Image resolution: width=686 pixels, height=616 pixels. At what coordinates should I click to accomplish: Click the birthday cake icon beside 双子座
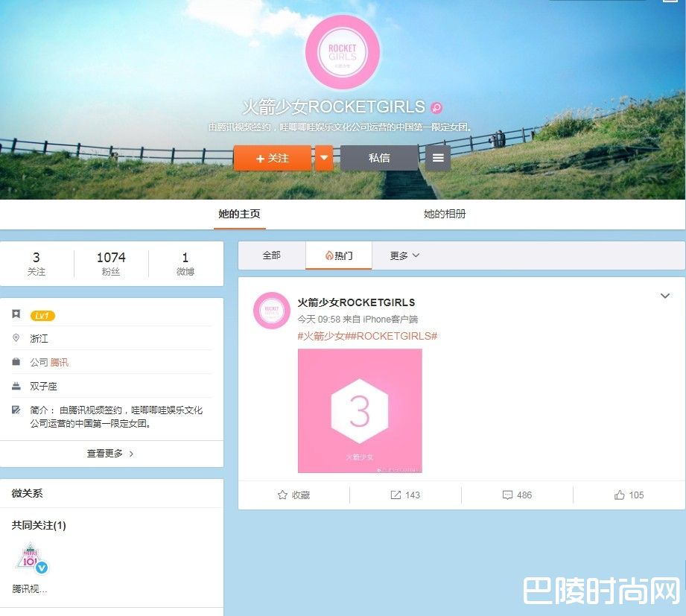tap(16, 385)
